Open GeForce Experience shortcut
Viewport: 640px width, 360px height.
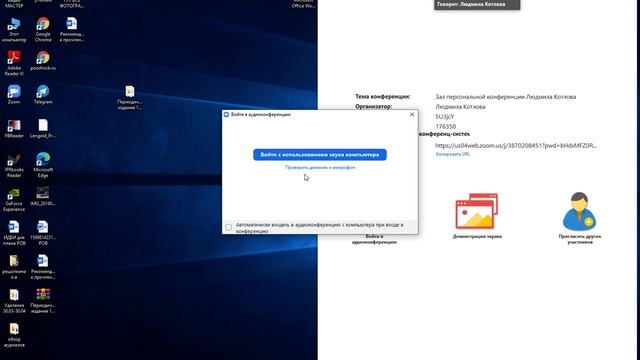tap(14, 199)
